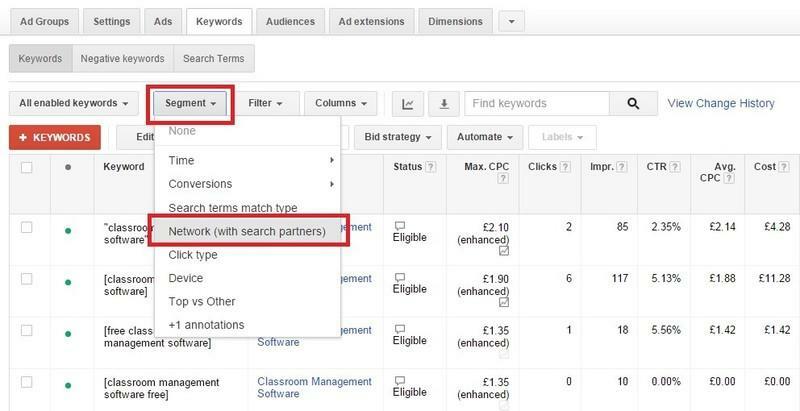Click the help icon next to Cost
Screen dimensions: 800x411
tap(784, 167)
